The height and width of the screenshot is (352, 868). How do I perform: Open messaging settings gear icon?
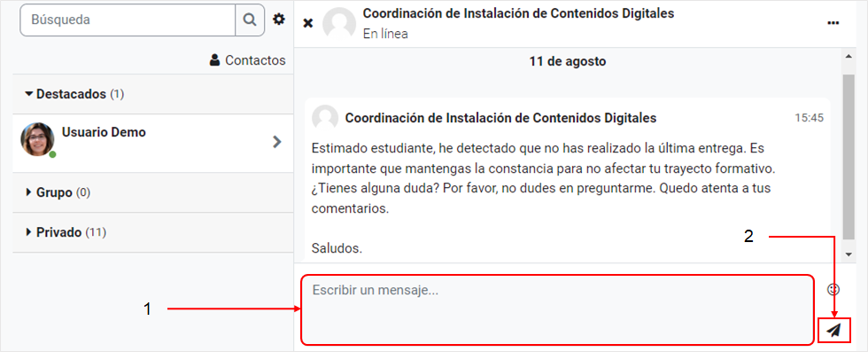pyautogui.click(x=279, y=20)
